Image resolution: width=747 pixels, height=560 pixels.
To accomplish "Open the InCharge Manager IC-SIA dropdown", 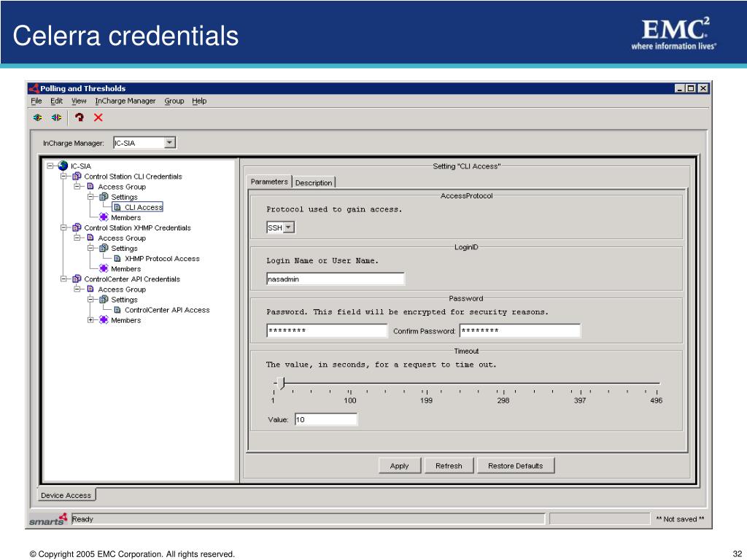I will tap(169, 143).
